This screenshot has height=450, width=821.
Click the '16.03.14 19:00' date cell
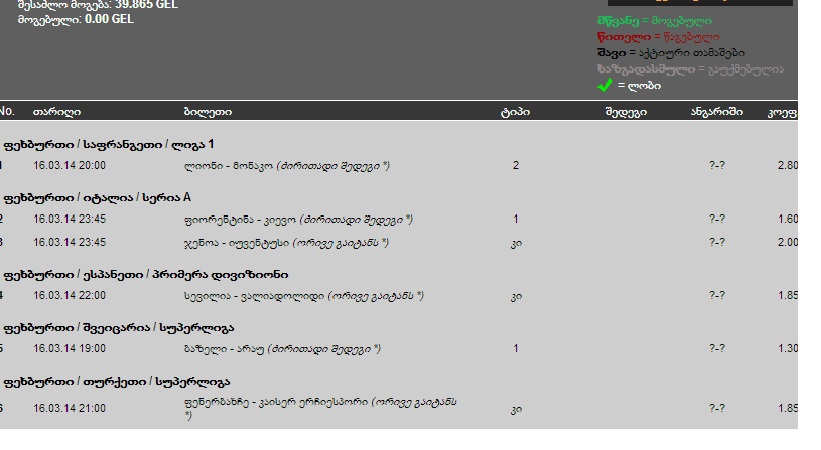tap(70, 348)
